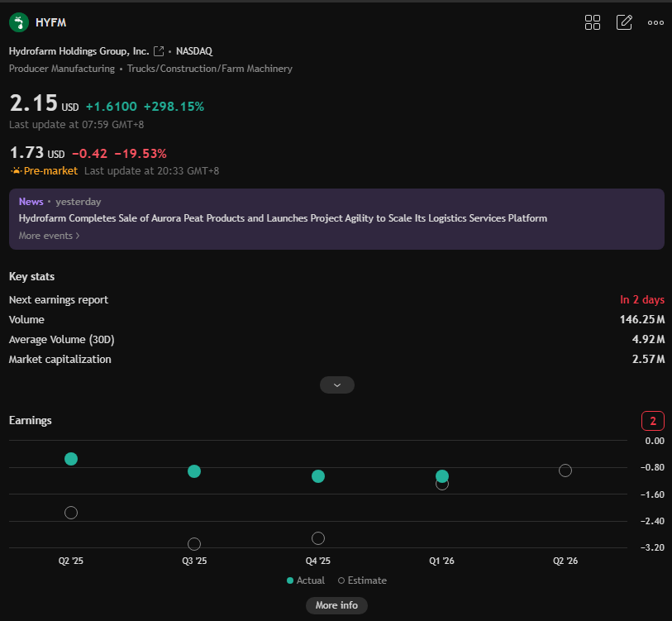Click the Q3 '25 axis label
The height and width of the screenshot is (621, 672).
click(194, 561)
